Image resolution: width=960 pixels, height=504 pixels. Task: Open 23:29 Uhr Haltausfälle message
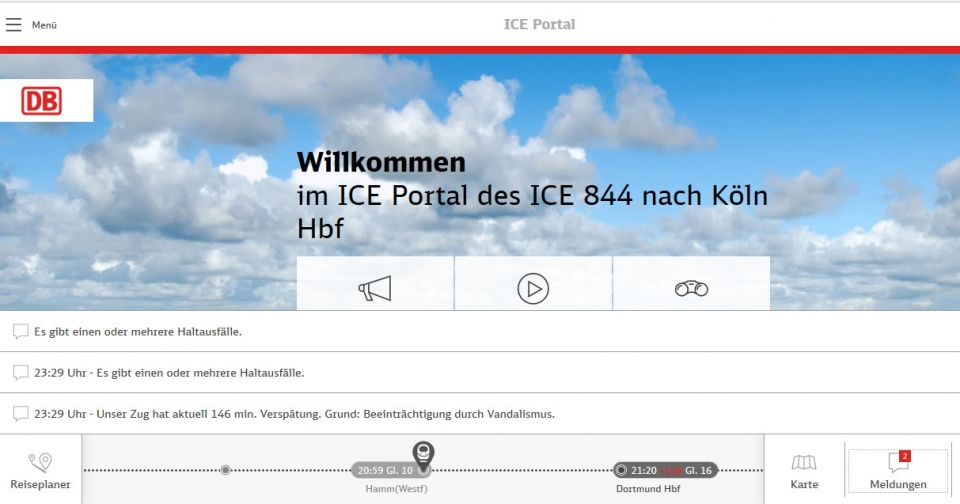click(480, 372)
